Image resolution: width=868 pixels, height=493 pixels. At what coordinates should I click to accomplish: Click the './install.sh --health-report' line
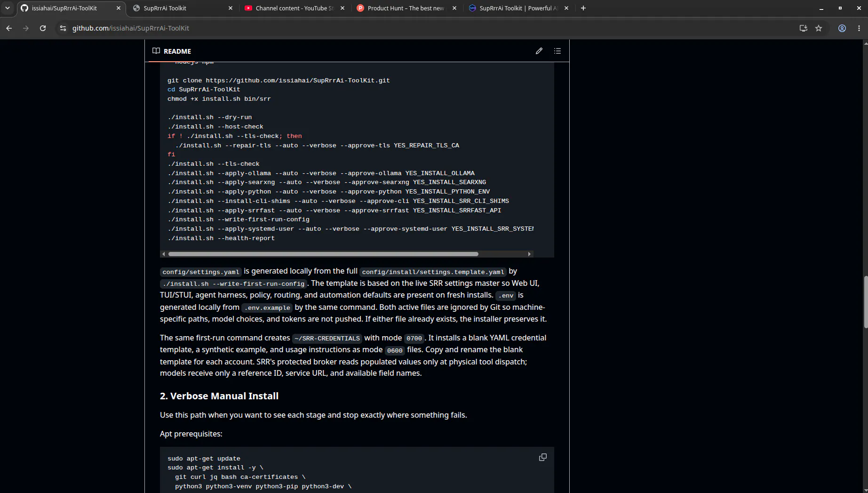(x=221, y=238)
